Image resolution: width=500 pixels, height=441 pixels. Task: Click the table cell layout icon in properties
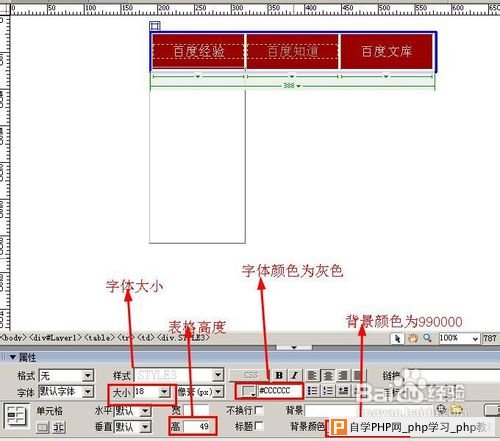click(x=16, y=415)
